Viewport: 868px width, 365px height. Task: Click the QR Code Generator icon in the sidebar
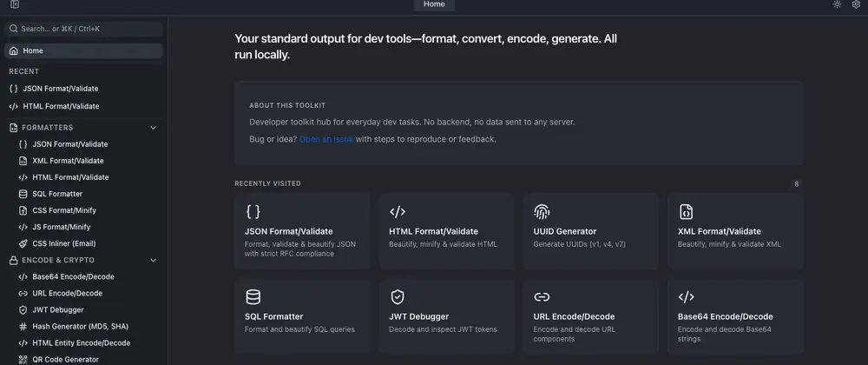23,360
